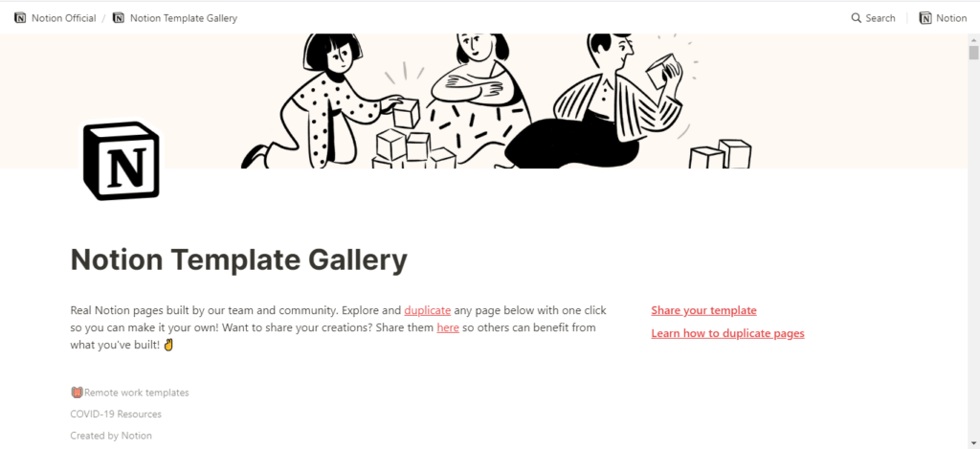Click the Notion label in top bar

(x=951, y=18)
